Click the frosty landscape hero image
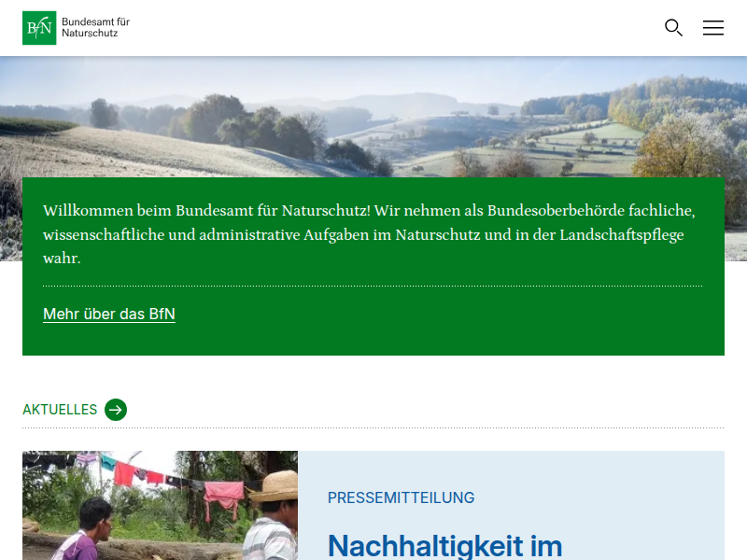This screenshot has width=747, height=560. 373,112
